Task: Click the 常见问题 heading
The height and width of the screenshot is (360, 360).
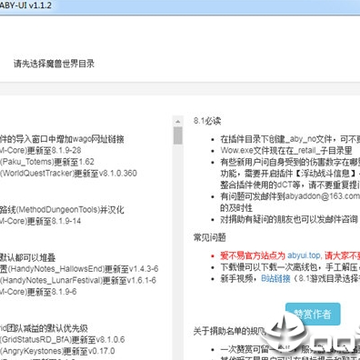Action: tap(210, 237)
